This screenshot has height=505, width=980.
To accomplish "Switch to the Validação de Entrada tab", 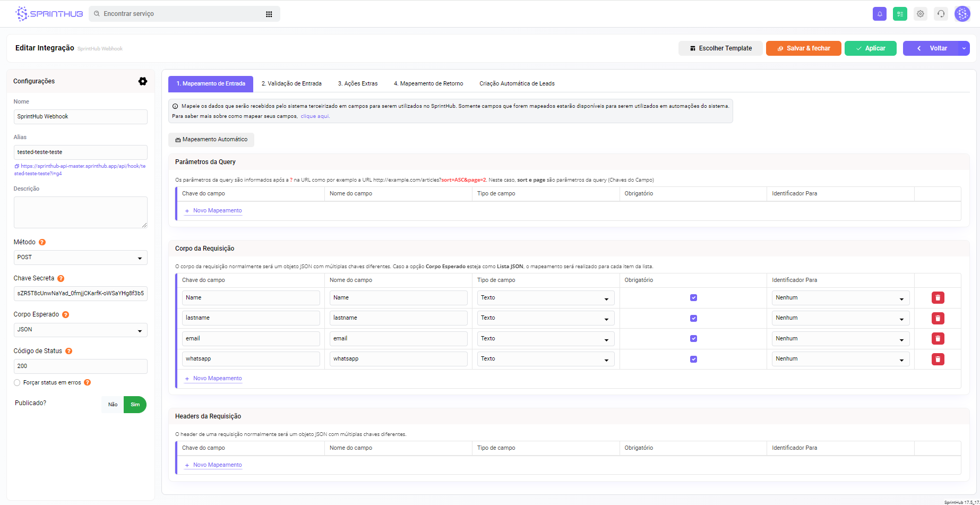I will tap(291, 84).
